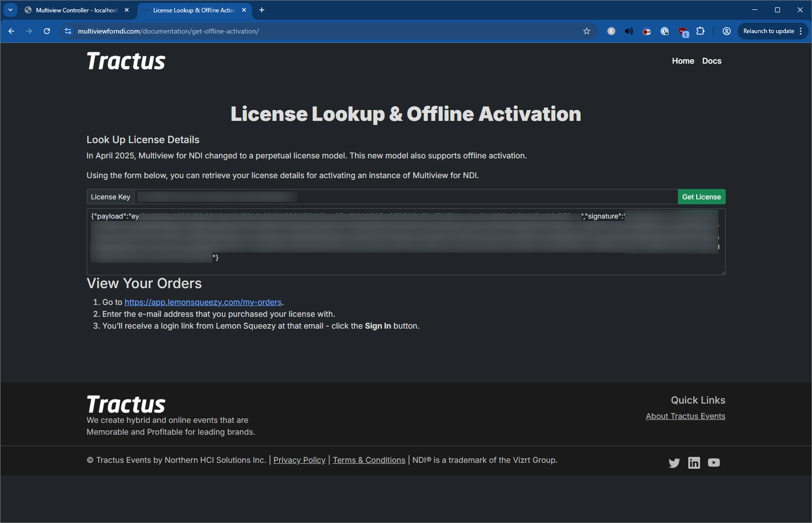Open the Privacy Policy link
The width and height of the screenshot is (812, 523).
(299, 460)
